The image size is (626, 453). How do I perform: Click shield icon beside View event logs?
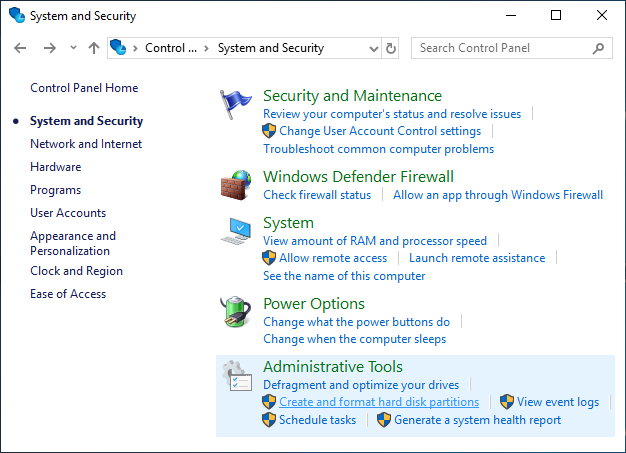click(x=507, y=402)
